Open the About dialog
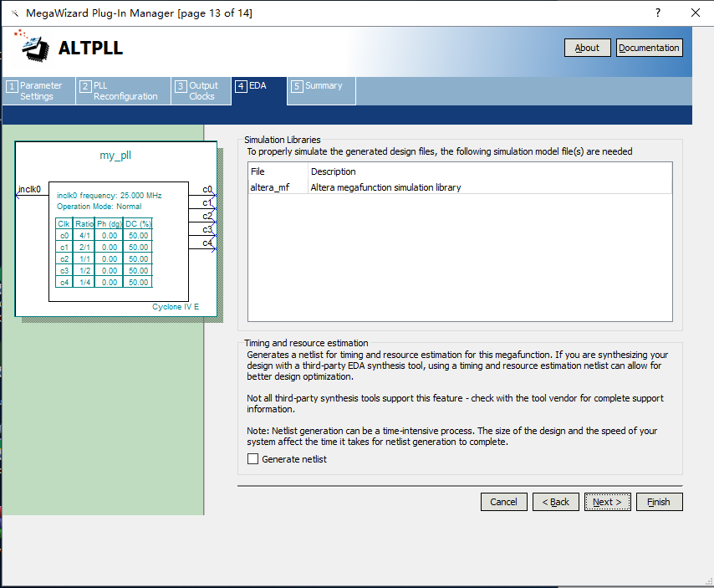This screenshot has height=588, width=714. click(x=587, y=48)
